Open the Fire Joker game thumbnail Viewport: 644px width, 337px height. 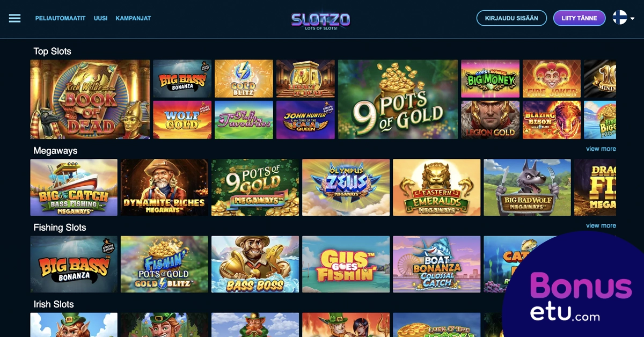tap(552, 78)
